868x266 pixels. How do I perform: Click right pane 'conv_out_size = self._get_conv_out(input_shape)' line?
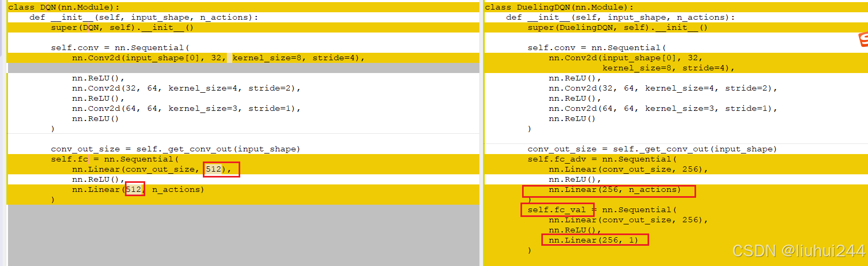(652, 149)
